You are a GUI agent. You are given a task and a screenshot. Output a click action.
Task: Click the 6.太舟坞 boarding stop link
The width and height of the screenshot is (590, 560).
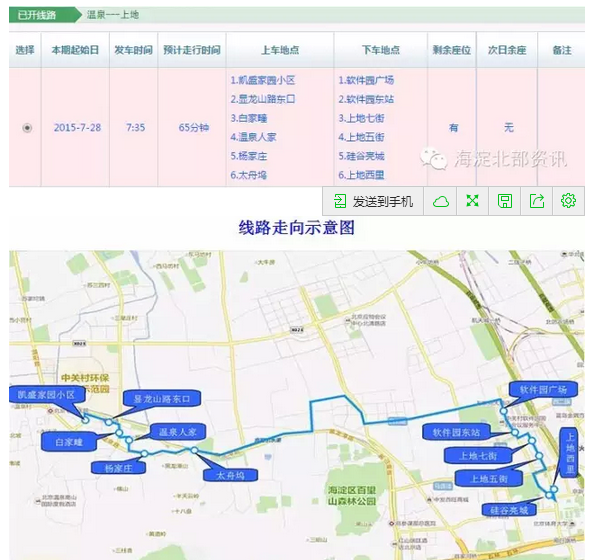(x=248, y=175)
